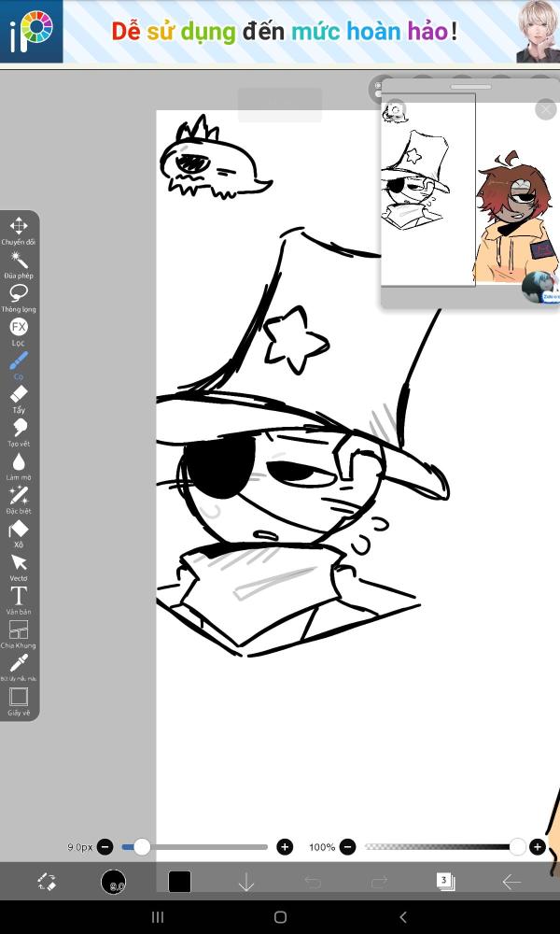The image size is (560, 934).
Task: Tap the anime character image in the ad
Action: (538, 32)
